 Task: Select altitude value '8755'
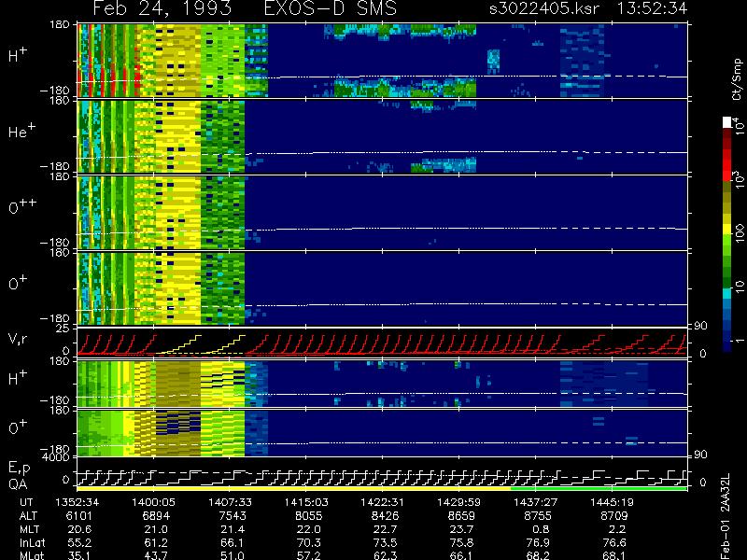click(538, 516)
